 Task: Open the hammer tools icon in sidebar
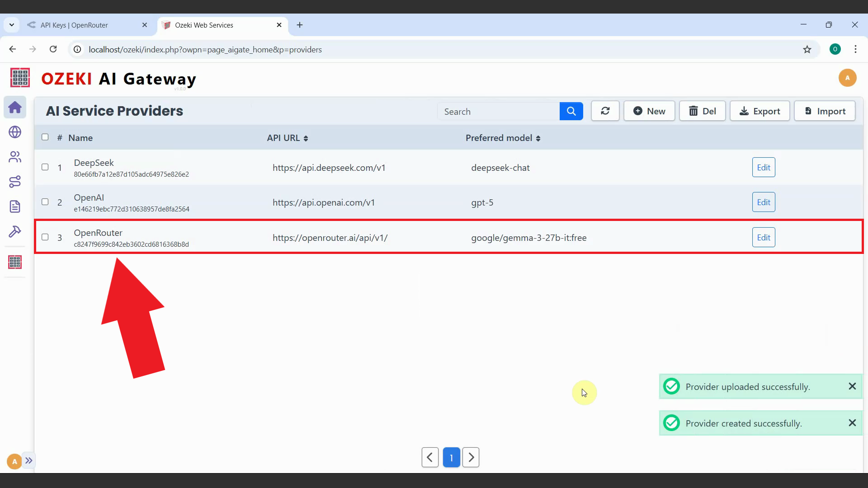click(15, 232)
